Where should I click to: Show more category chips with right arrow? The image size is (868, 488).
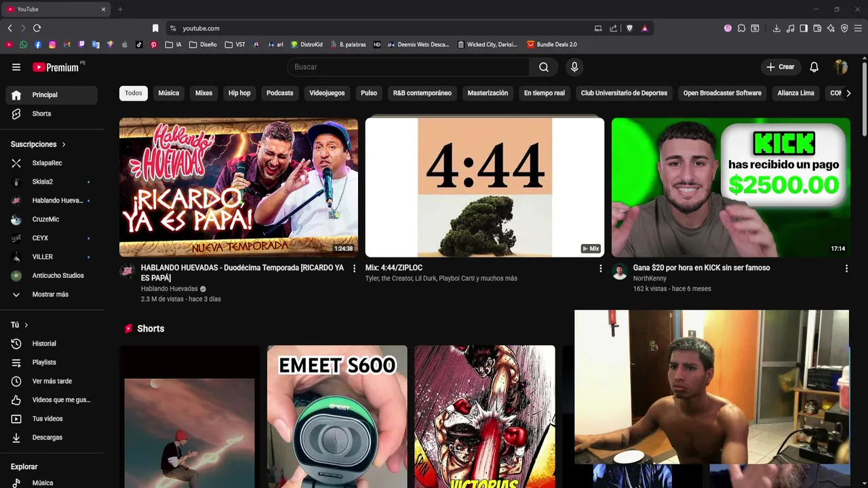click(x=848, y=94)
